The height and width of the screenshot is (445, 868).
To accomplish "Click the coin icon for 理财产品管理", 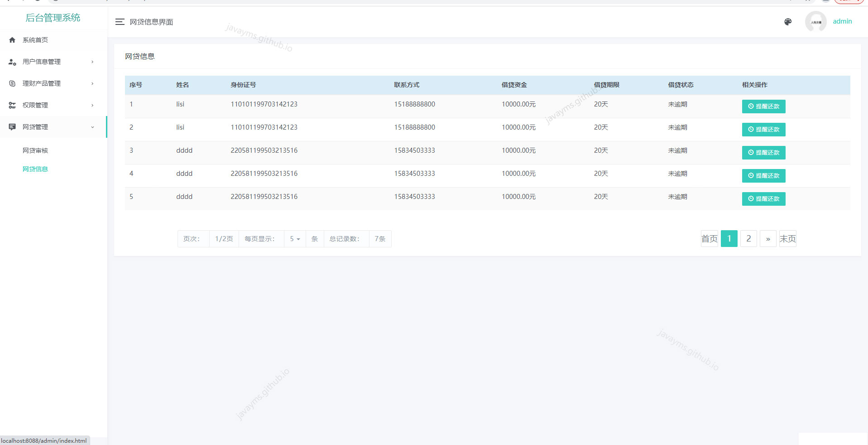I will point(12,83).
